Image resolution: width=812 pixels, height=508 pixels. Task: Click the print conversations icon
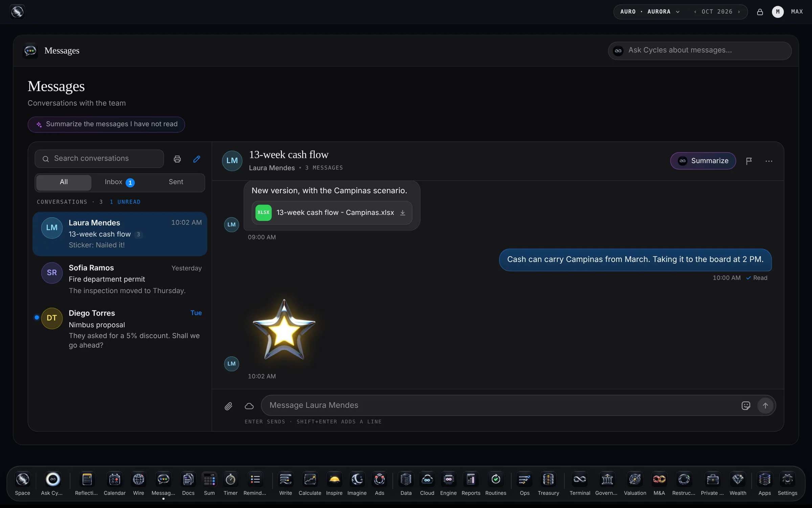pyautogui.click(x=177, y=159)
